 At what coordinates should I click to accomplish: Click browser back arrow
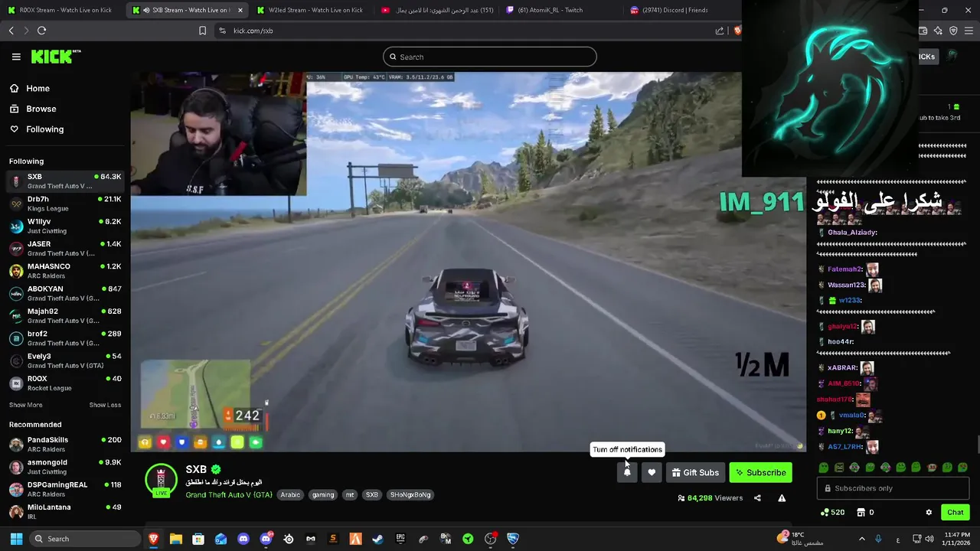pos(11,31)
